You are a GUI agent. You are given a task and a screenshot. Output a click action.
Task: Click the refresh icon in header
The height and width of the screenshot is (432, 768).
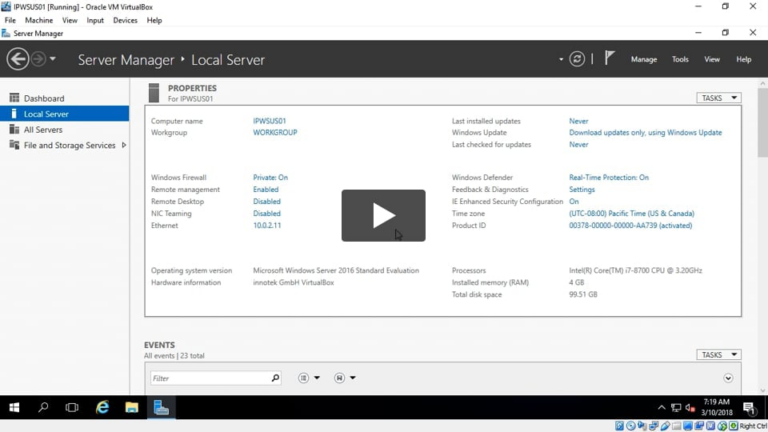577,59
